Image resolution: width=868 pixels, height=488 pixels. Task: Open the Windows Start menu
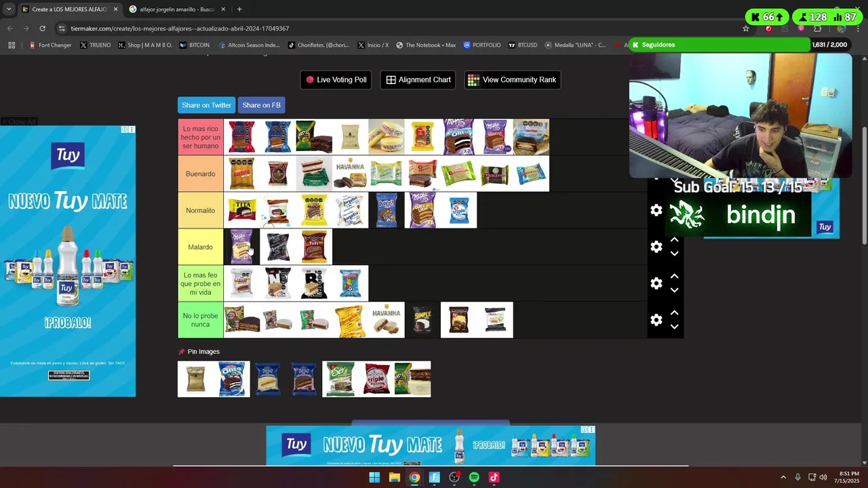coord(374,477)
